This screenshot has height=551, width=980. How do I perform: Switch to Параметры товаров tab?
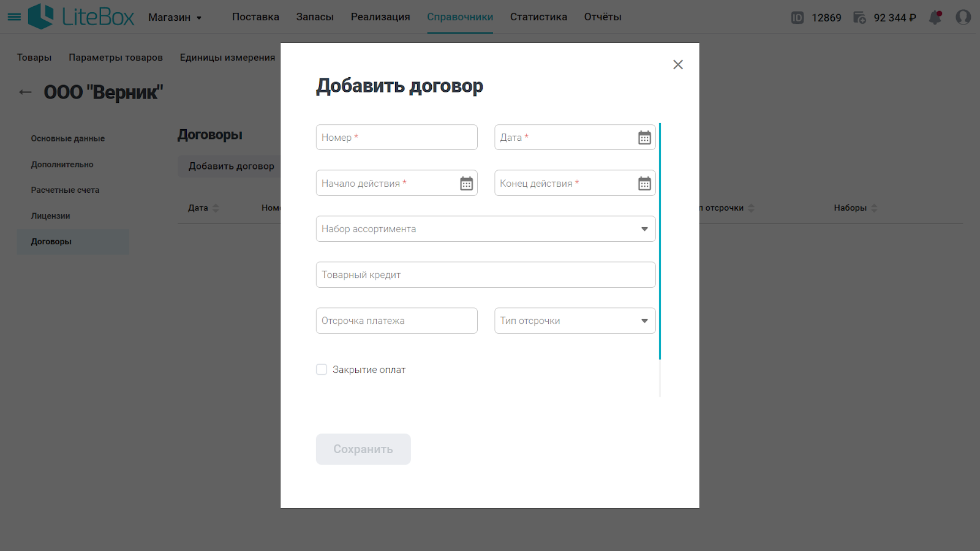tap(116, 58)
